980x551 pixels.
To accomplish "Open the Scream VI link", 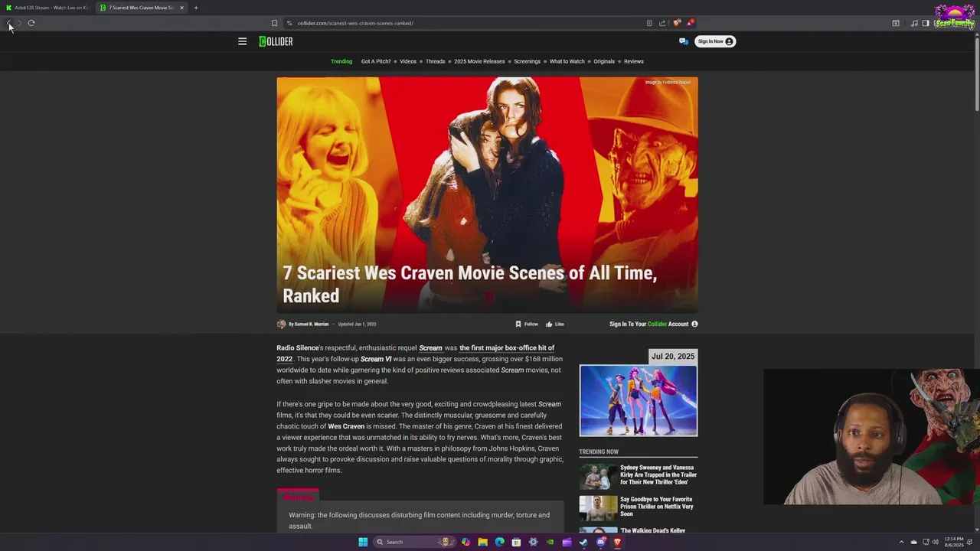I will point(376,359).
